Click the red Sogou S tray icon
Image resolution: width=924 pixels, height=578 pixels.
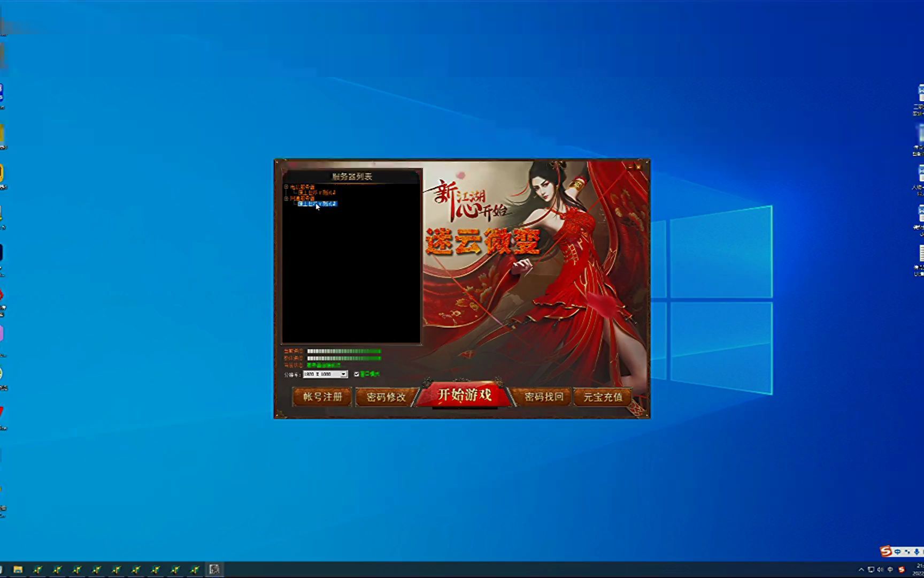902,569
